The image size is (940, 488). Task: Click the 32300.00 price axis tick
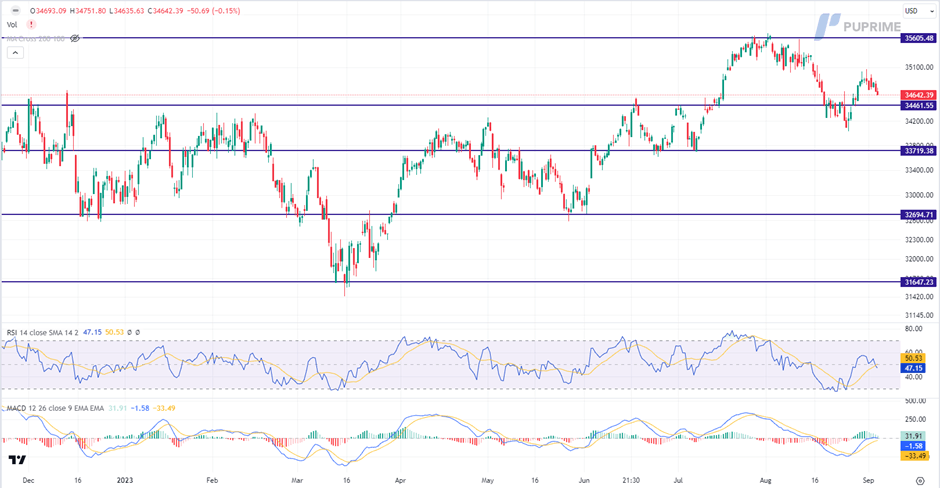pos(919,240)
